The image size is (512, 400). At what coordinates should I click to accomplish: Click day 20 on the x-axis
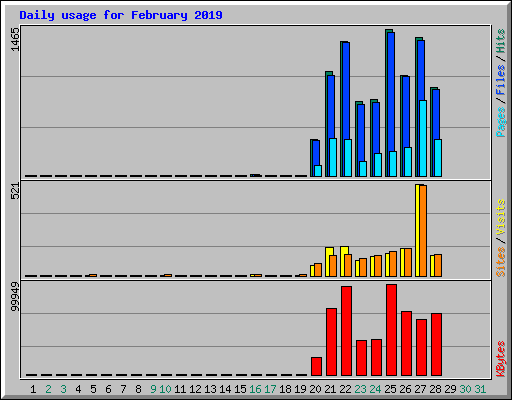[x=315, y=389]
